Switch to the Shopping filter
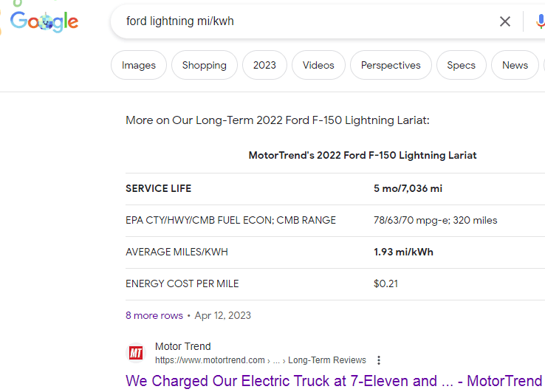Viewport: 545px width, 392px height. (205, 65)
